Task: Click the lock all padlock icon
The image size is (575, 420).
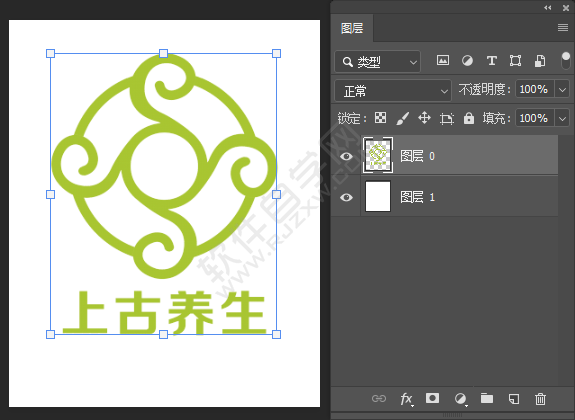Action: point(469,118)
